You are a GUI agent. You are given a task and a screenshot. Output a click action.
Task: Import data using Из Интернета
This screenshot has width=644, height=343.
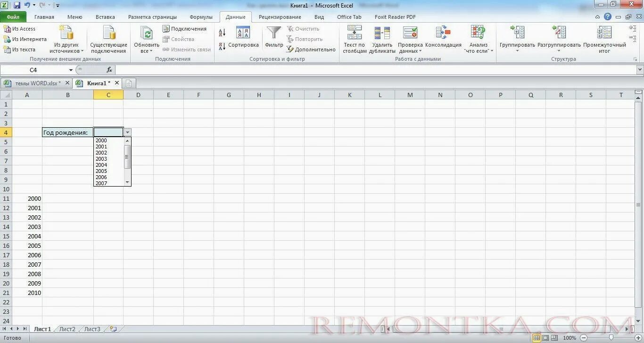pos(25,39)
